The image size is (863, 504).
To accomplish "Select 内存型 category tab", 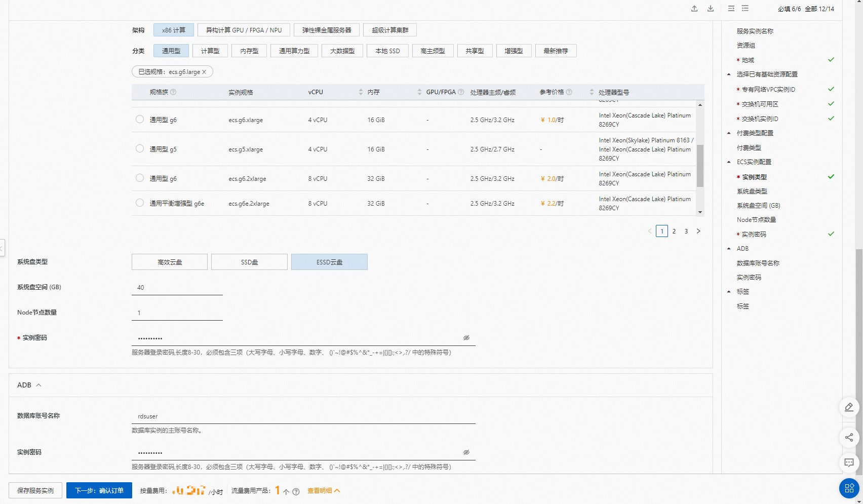I will [249, 51].
